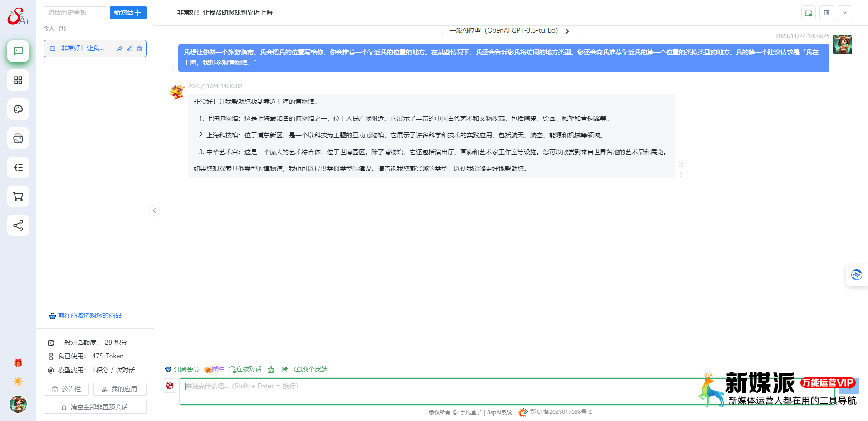868x421 pixels.
Task: Open the image gallery icon in sidebar
Action: [x=18, y=138]
